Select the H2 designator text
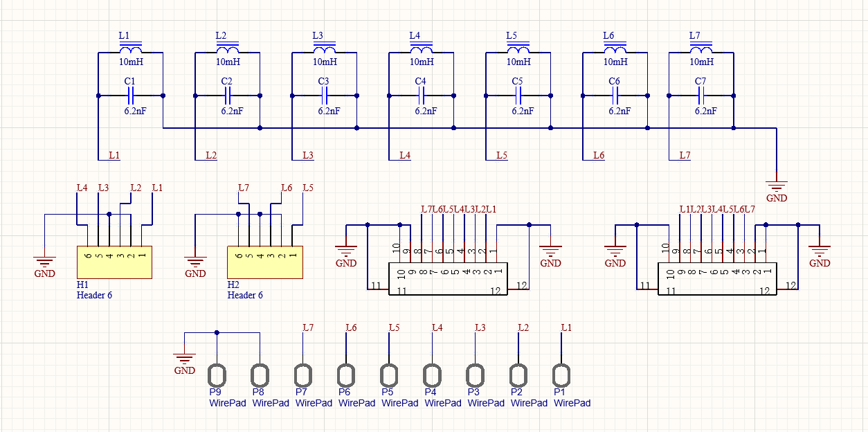The height and width of the screenshot is (432, 868). (x=233, y=285)
